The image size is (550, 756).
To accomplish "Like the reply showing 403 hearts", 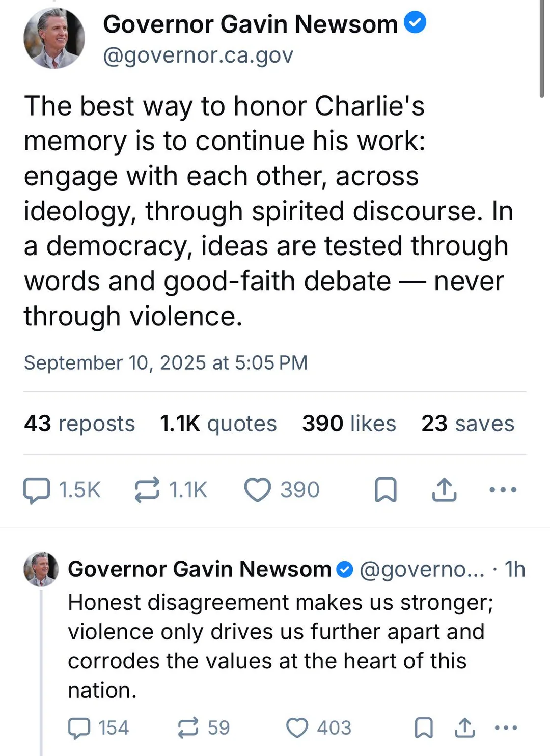I will pyautogui.click(x=297, y=728).
